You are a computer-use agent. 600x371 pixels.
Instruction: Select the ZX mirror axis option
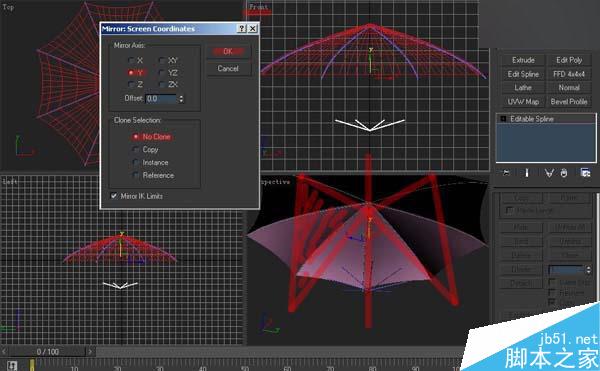click(x=162, y=84)
